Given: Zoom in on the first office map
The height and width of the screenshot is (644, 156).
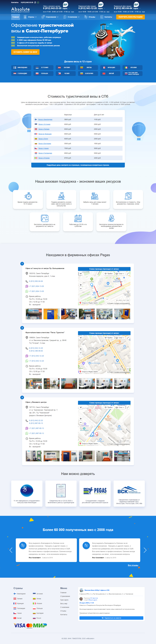Looking at the screenshot, I should pyautogui.click(x=81, y=285).
